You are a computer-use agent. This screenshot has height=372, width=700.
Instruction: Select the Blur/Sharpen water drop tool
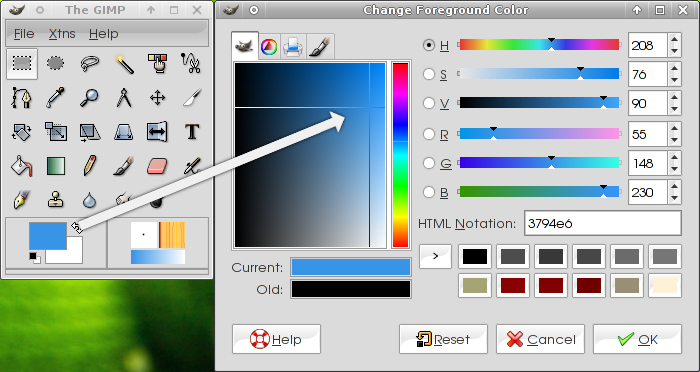coord(90,200)
